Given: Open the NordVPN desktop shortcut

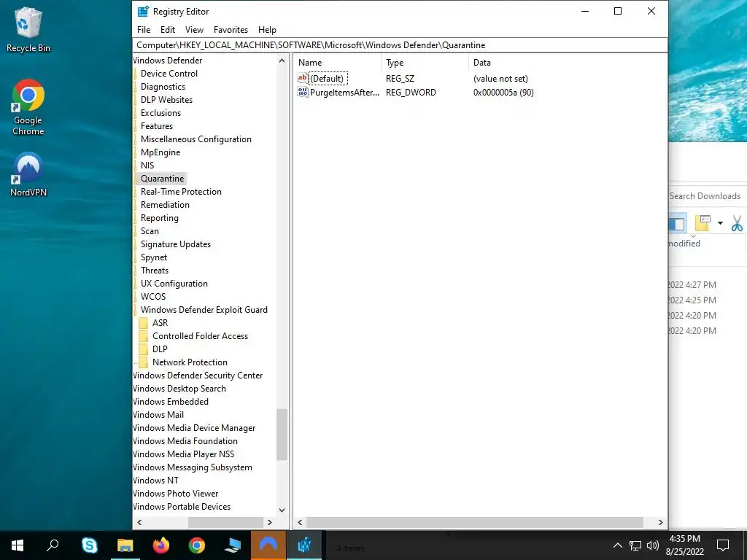Looking at the screenshot, I should click(28, 174).
